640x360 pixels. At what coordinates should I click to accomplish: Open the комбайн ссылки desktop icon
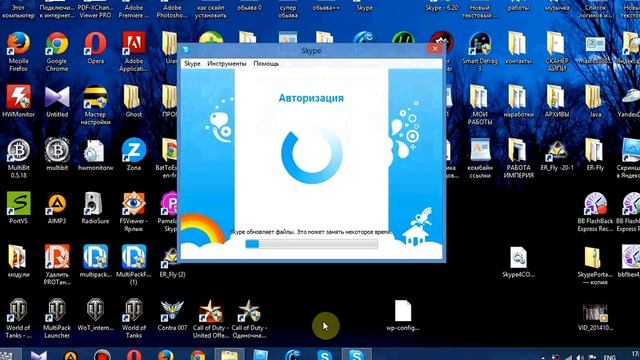480,158
